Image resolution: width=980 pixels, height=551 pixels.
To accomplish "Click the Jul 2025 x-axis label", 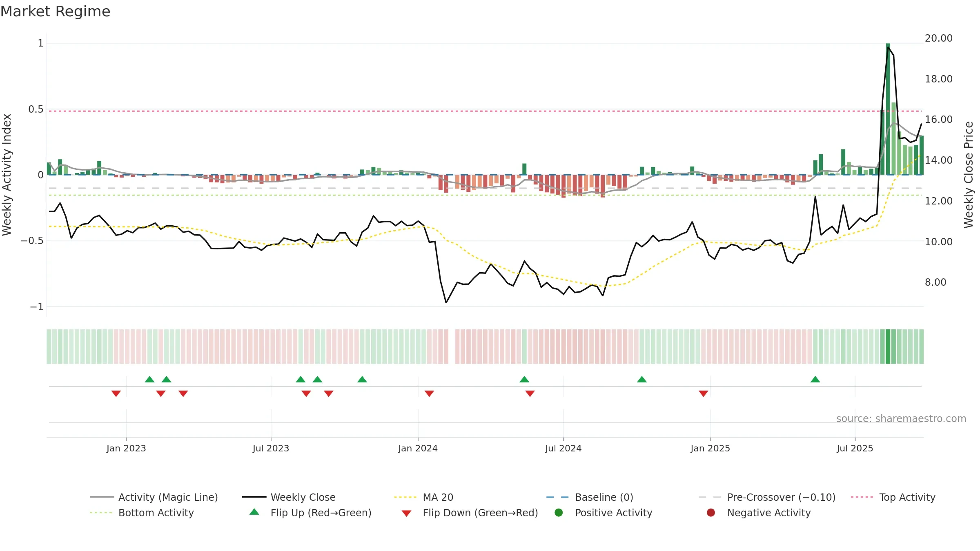I will 855,448.
